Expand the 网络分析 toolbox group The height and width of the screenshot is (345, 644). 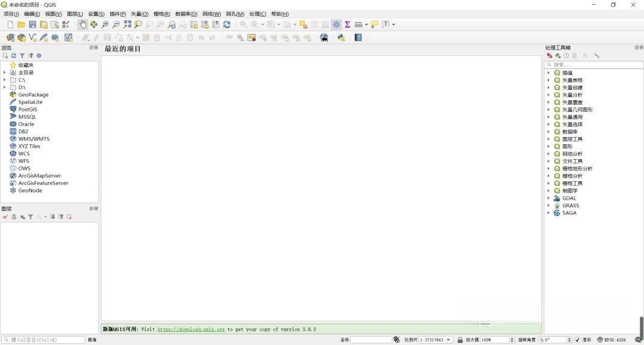coord(549,154)
